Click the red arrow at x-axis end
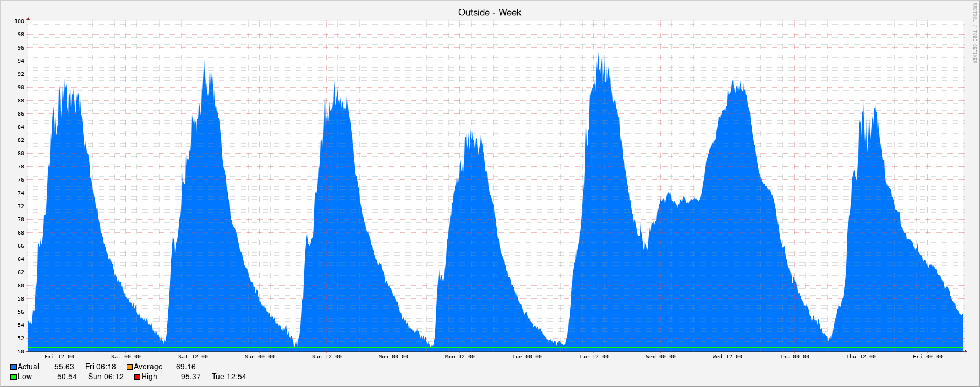This screenshot has height=387, width=980. click(x=965, y=351)
